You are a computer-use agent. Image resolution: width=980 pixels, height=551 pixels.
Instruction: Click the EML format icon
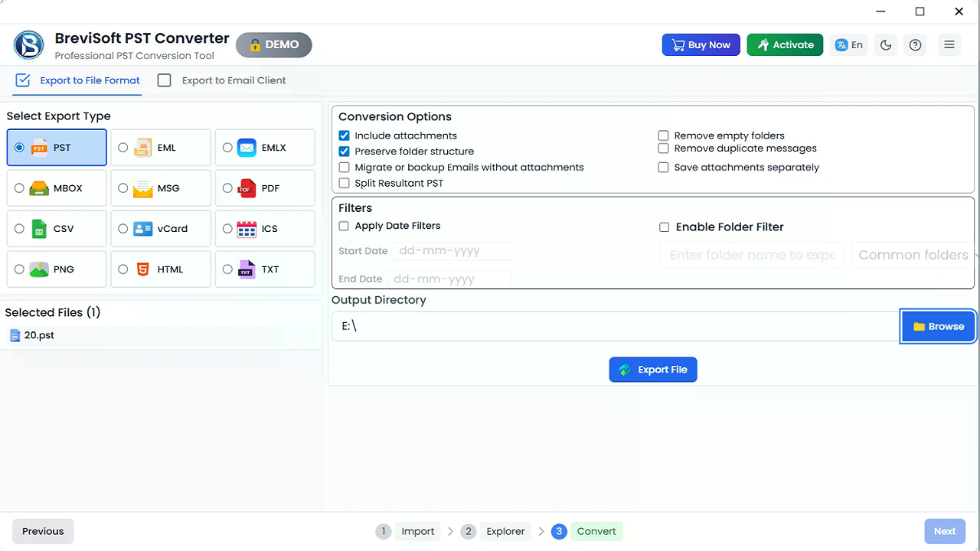pyautogui.click(x=142, y=148)
